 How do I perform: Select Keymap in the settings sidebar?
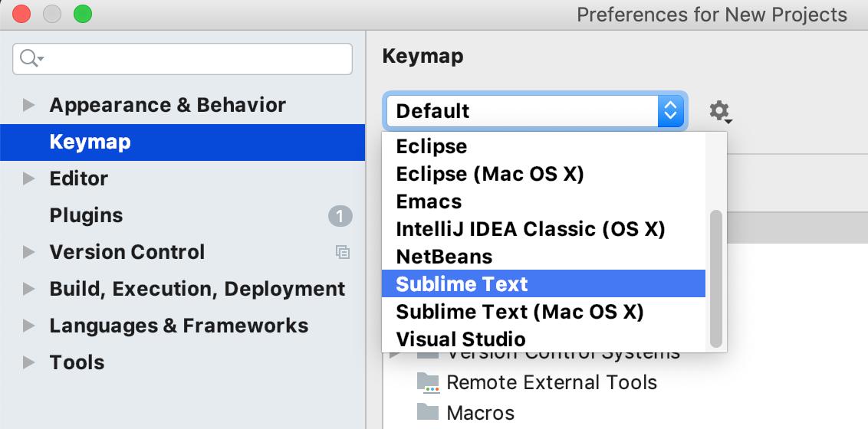tap(182, 142)
